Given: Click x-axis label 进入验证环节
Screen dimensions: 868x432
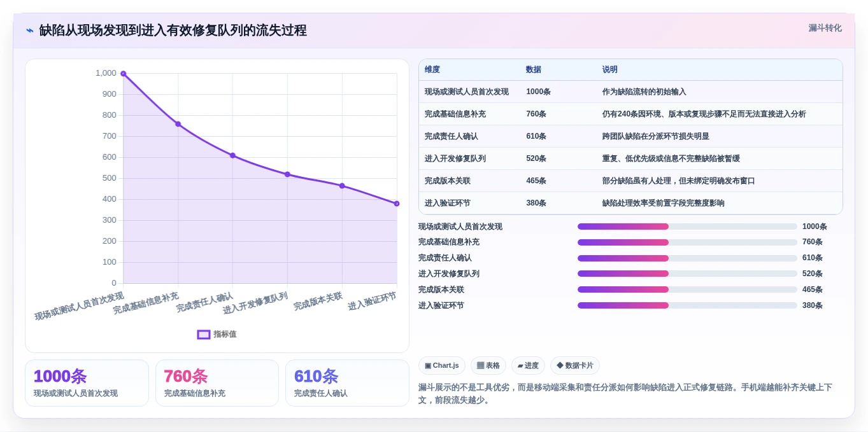Looking at the screenshot, I should click(373, 301).
